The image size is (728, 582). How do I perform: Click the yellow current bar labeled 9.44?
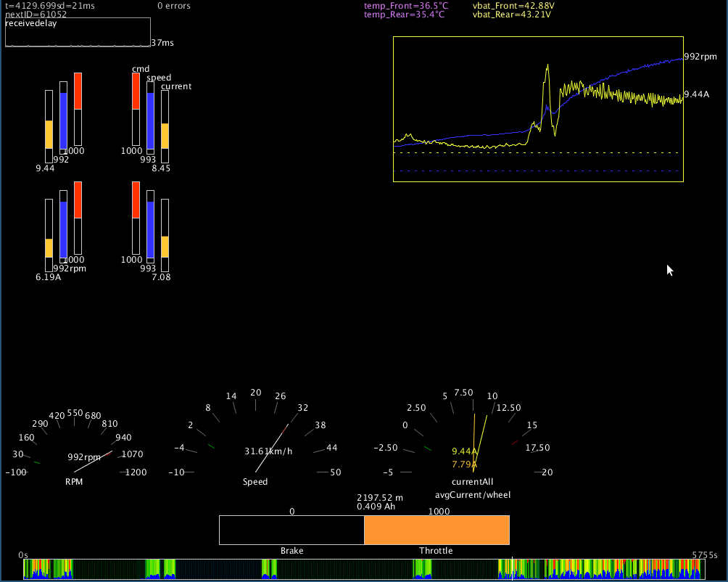pyautogui.click(x=49, y=134)
